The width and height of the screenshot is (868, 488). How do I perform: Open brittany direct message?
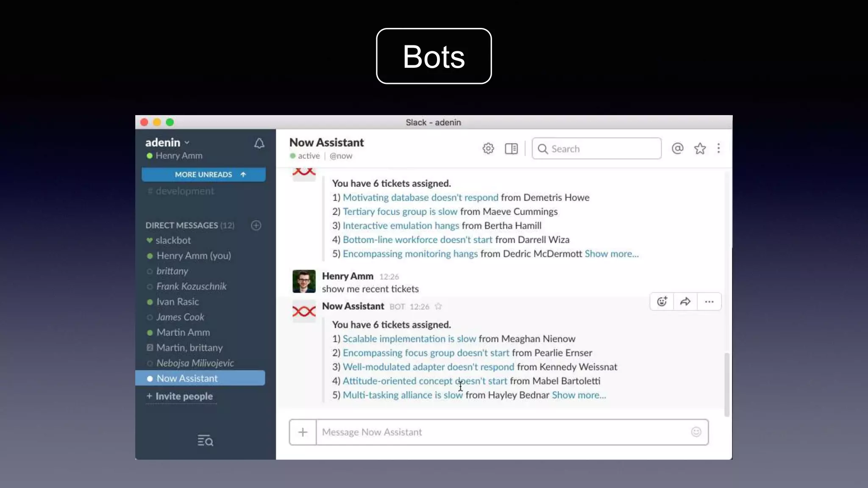point(172,271)
